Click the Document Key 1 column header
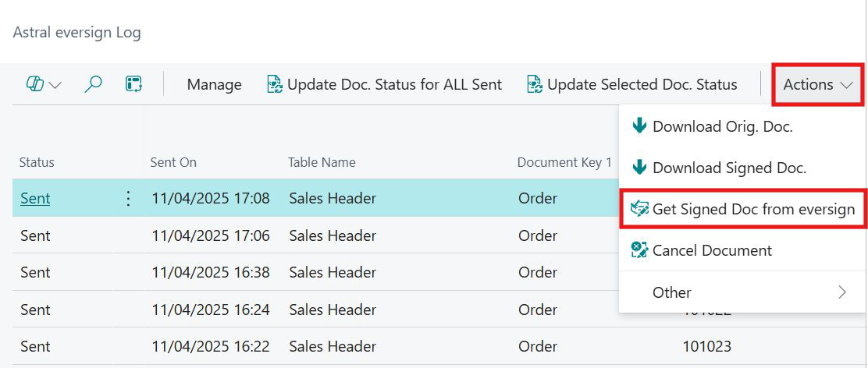 pyautogui.click(x=564, y=162)
